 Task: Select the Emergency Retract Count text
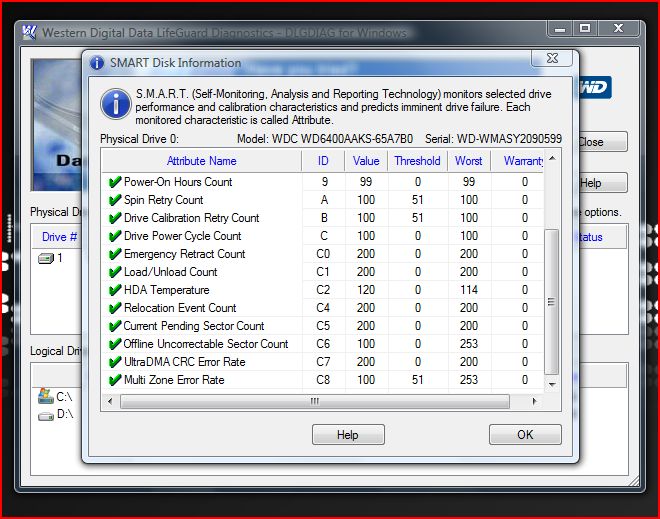point(184,254)
